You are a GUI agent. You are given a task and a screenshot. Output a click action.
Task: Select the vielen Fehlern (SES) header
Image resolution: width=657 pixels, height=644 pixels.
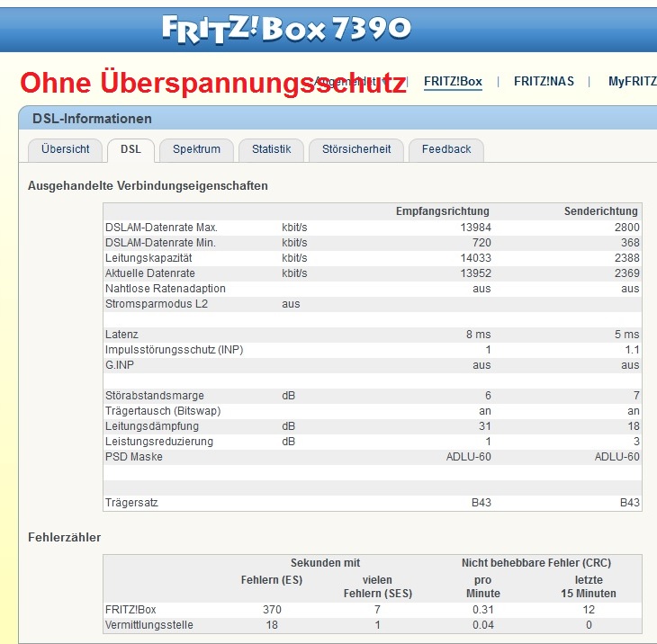(377, 586)
